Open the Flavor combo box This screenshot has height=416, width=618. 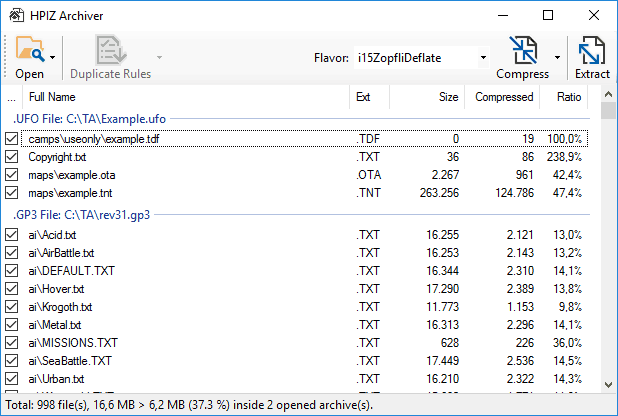click(x=421, y=58)
